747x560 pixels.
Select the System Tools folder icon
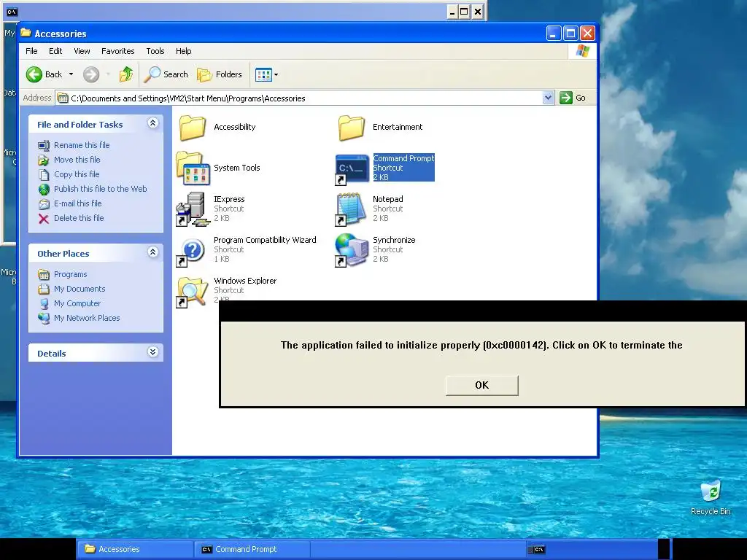[x=193, y=168]
